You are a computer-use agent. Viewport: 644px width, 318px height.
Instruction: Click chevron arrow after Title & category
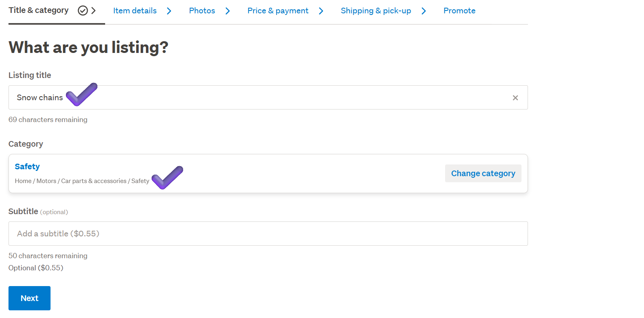(x=93, y=11)
